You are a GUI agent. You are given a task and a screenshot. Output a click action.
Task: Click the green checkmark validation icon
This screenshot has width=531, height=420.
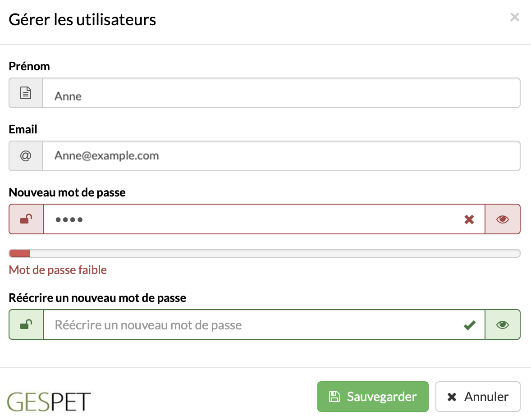(469, 325)
